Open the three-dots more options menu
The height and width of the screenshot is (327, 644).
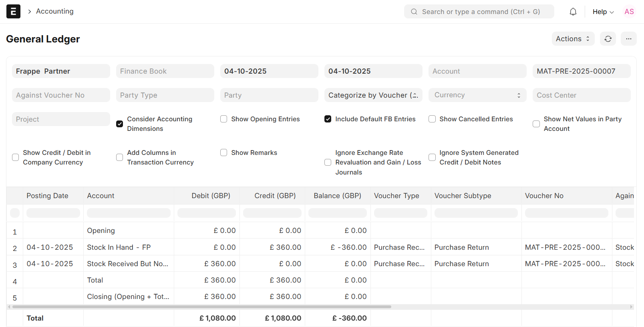click(x=629, y=39)
